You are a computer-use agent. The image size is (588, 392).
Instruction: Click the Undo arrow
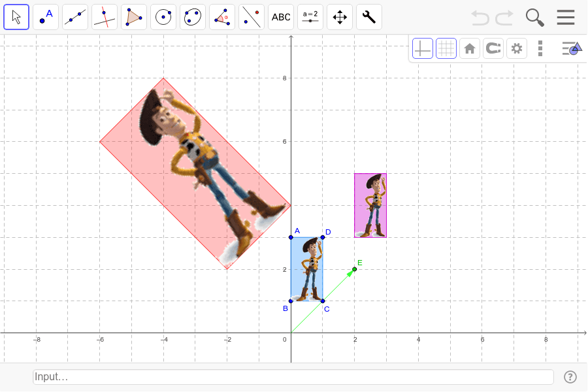pos(480,18)
